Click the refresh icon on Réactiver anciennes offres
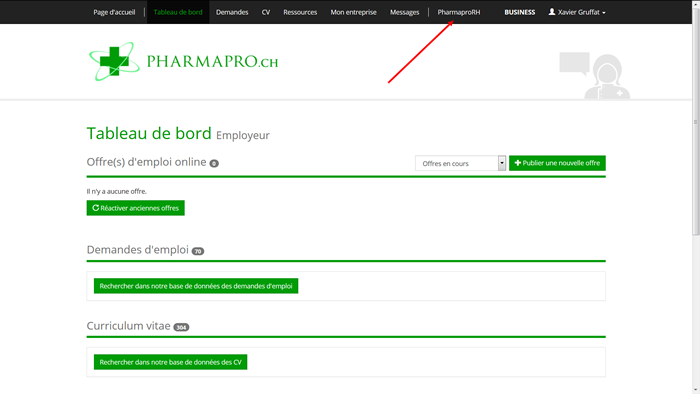The height and width of the screenshot is (394, 700). 96,208
